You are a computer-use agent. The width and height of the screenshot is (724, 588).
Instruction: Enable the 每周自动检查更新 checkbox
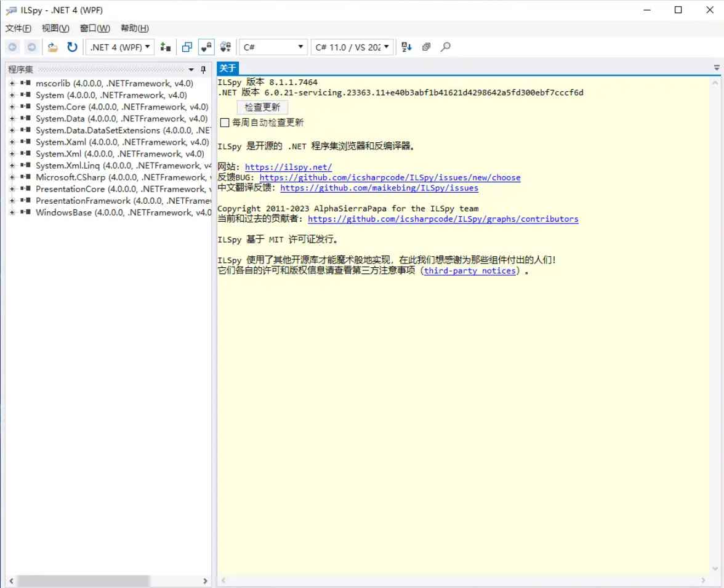click(x=225, y=122)
